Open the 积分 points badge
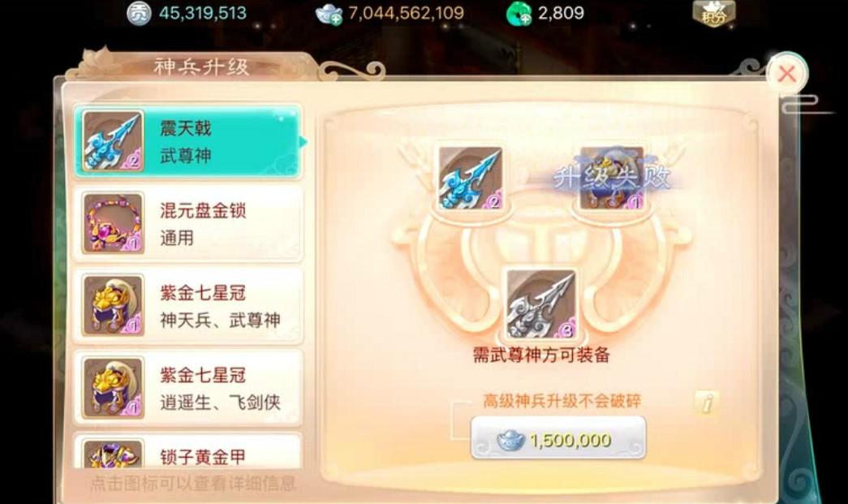The height and width of the screenshot is (504, 848). click(714, 13)
